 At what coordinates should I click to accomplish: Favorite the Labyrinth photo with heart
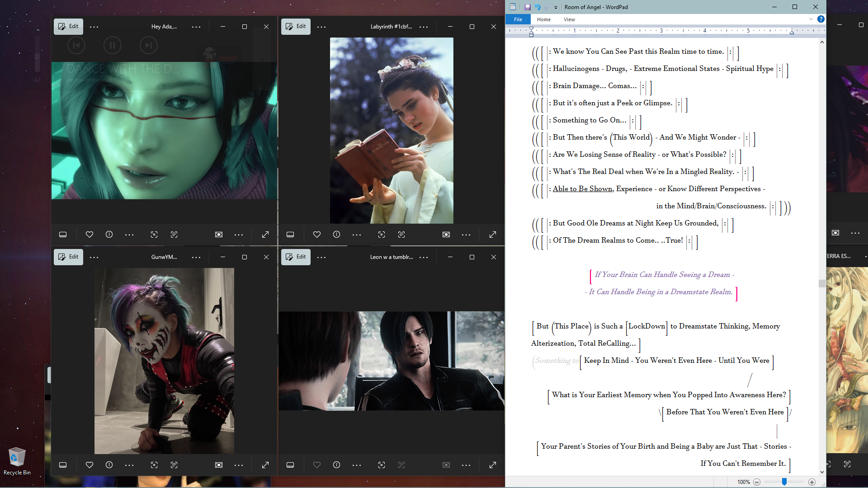[x=317, y=235]
